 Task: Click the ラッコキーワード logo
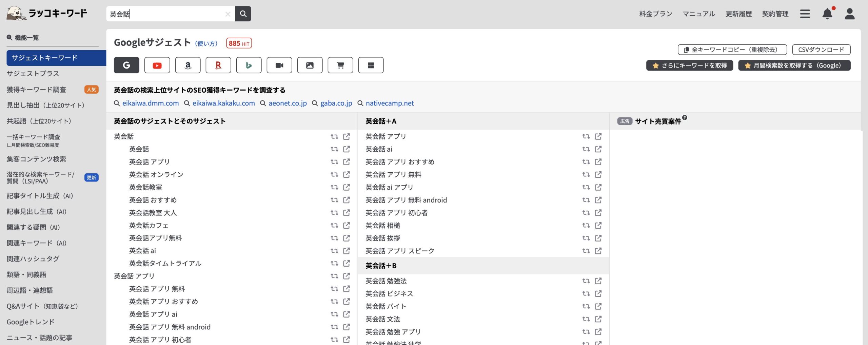(x=47, y=13)
